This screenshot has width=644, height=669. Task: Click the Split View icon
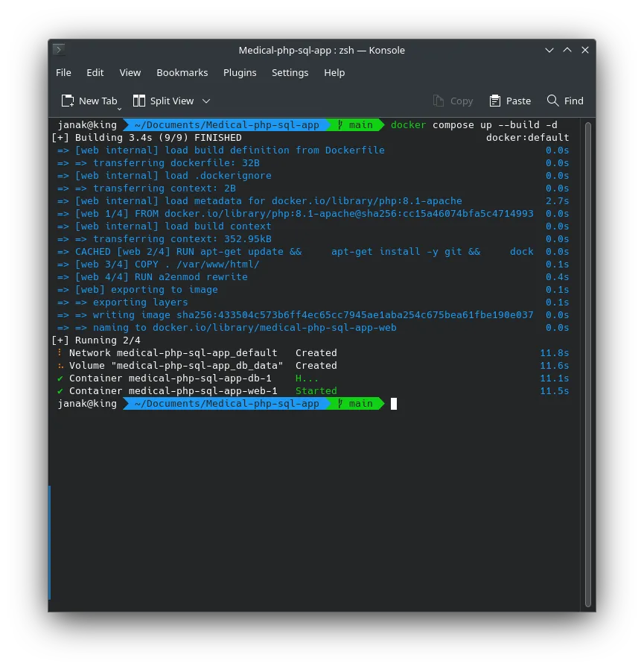(x=139, y=101)
